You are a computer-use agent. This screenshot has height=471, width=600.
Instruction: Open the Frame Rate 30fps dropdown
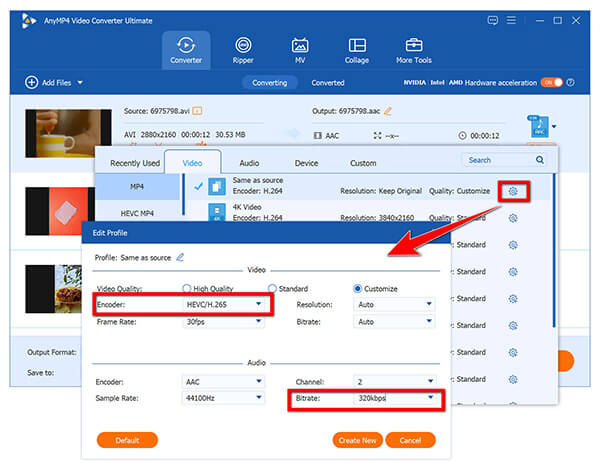(x=223, y=322)
